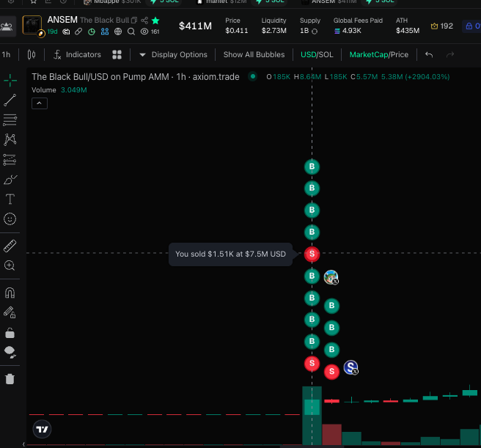Expand the Display Options dropdown
The height and width of the screenshot is (448, 481).
pos(173,54)
